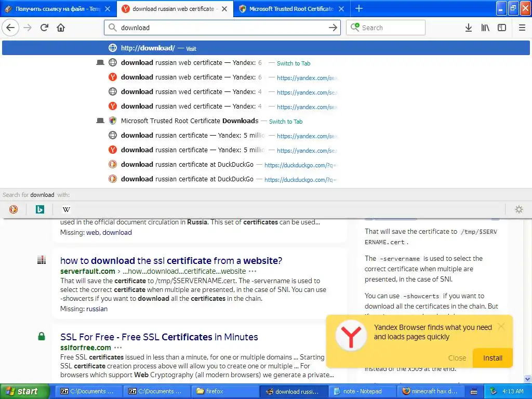Click the search engine icon in the Search box
This screenshot has width=532, height=399.
click(355, 27)
